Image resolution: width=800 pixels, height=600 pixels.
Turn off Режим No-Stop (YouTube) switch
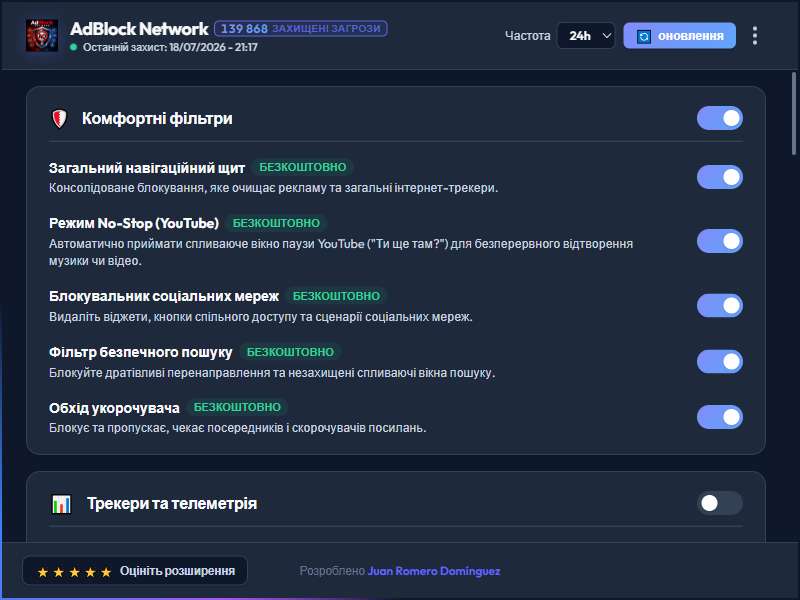click(719, 241)
